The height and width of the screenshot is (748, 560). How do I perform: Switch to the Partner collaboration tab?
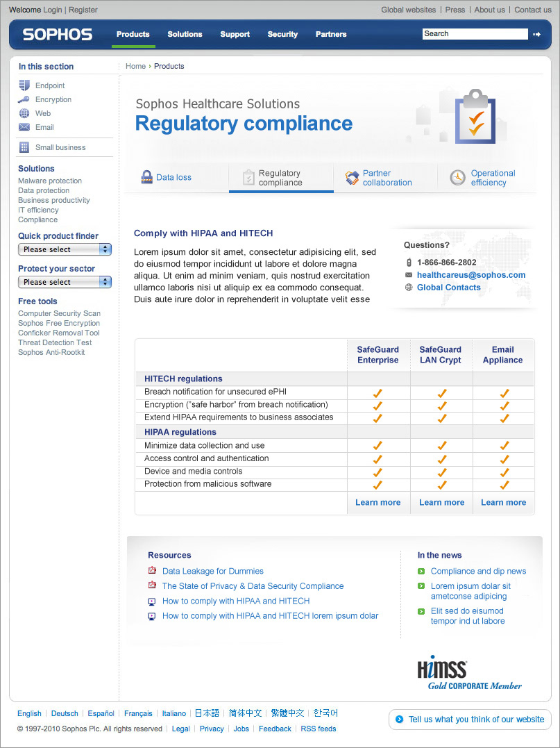pos(386,178)
